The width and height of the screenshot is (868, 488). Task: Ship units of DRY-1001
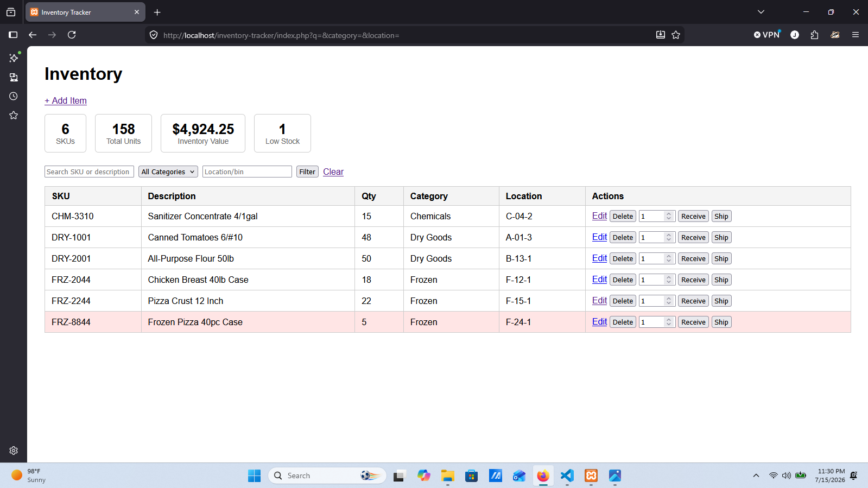tap(721, 237)
